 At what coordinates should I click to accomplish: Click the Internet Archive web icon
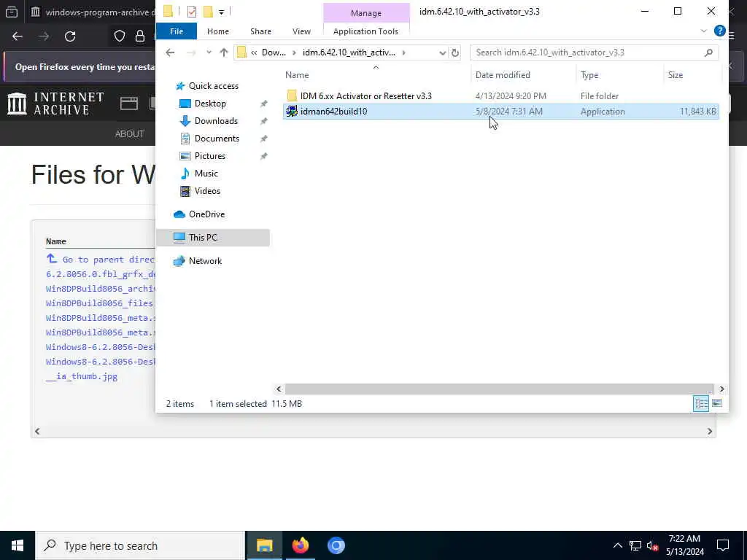[x=128, y=104]
